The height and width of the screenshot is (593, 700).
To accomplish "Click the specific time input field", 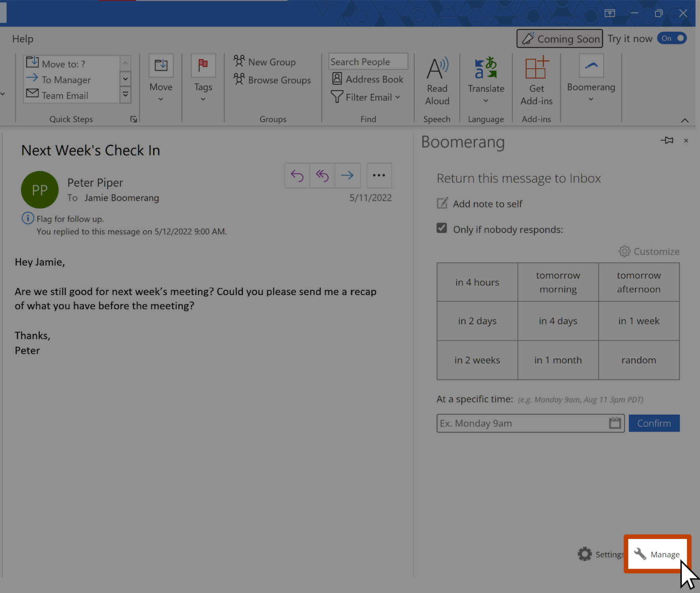I will point(531,423).
